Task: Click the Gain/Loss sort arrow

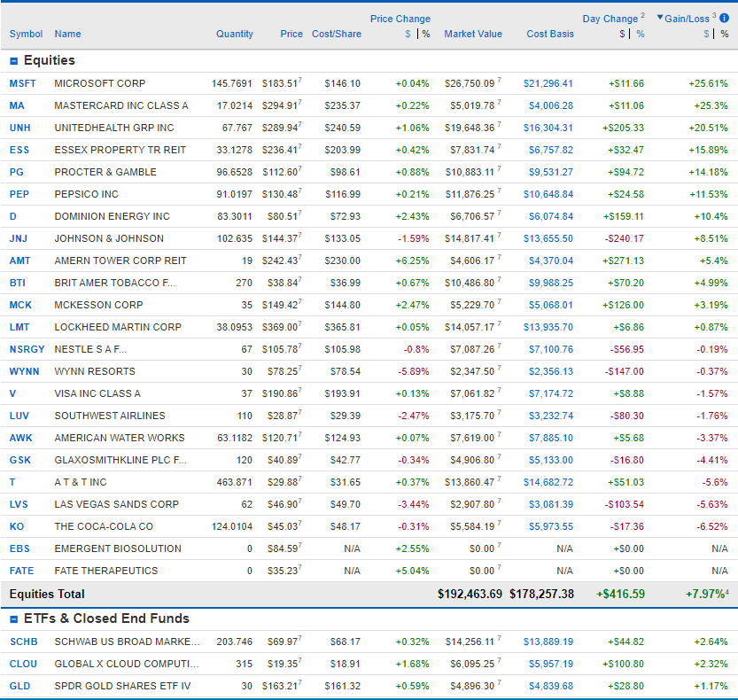Action: (660, 18)
